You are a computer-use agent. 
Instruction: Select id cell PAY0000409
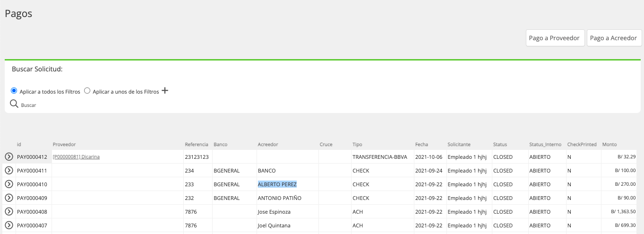(32, 198)
